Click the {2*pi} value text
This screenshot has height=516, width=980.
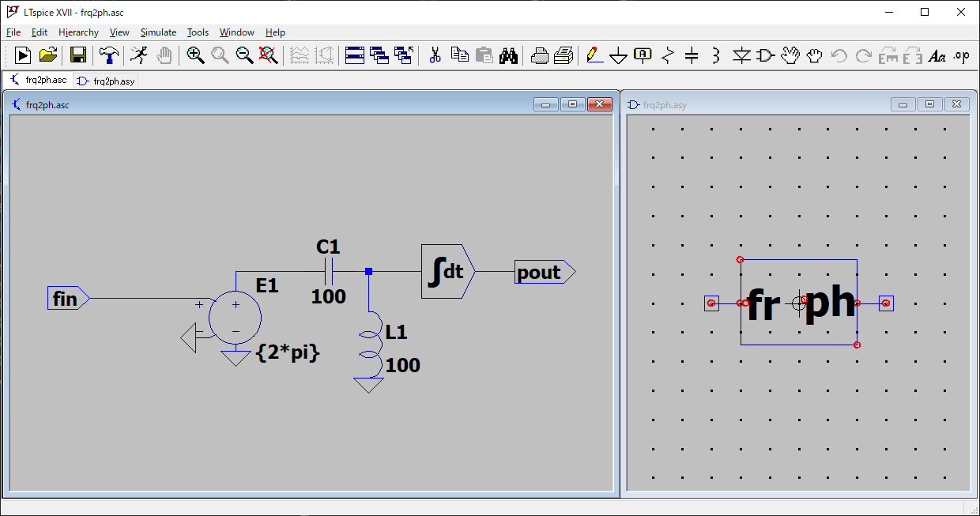coord(288,353)
